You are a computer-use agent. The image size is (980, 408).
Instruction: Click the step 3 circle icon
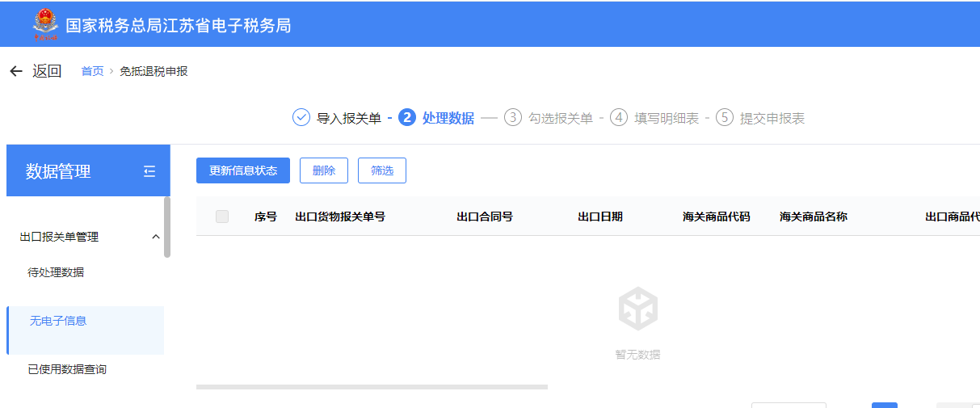tap(513, 118)
